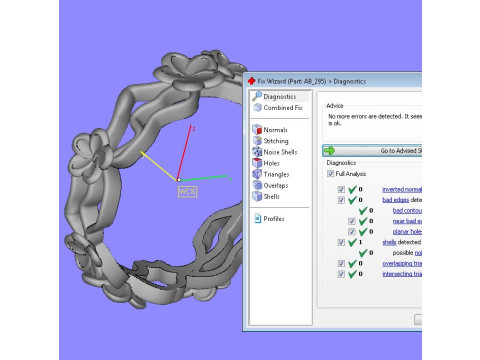Open the overlapping triangles link

(402, 263)
